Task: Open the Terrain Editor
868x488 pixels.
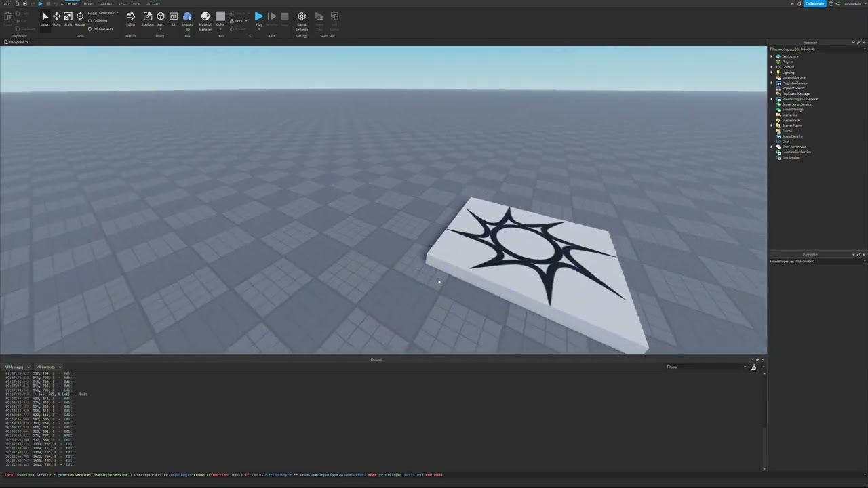Action: [130, 18]
